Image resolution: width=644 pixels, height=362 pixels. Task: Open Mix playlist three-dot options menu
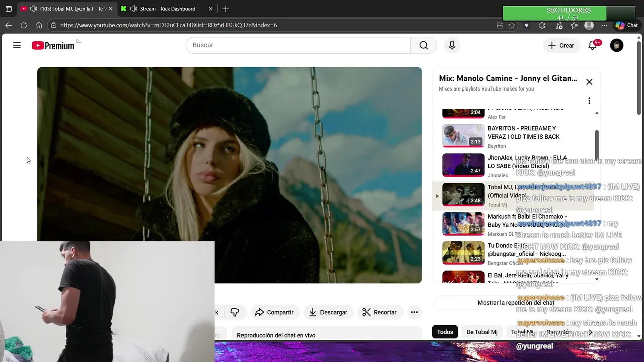[589, 101]
